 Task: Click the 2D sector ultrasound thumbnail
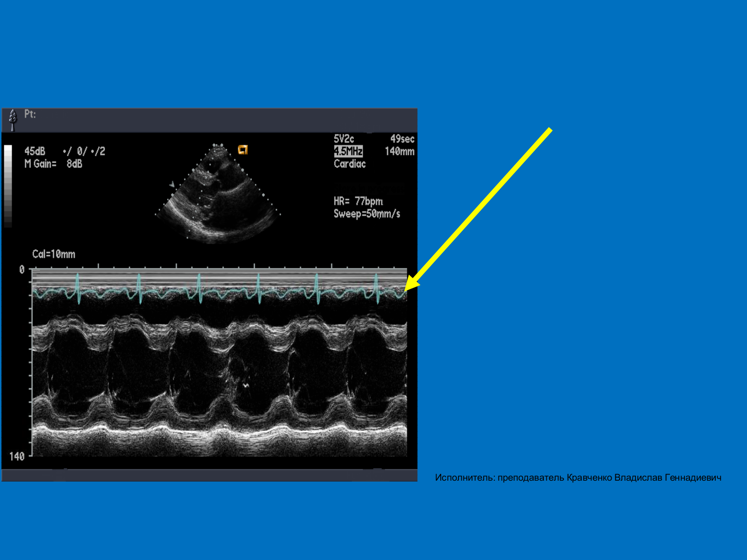(x=218, y=193)
